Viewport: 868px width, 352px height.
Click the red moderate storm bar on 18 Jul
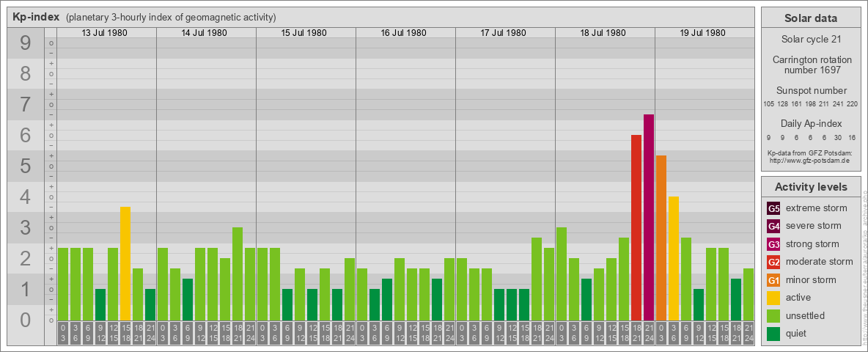[636, 227]
